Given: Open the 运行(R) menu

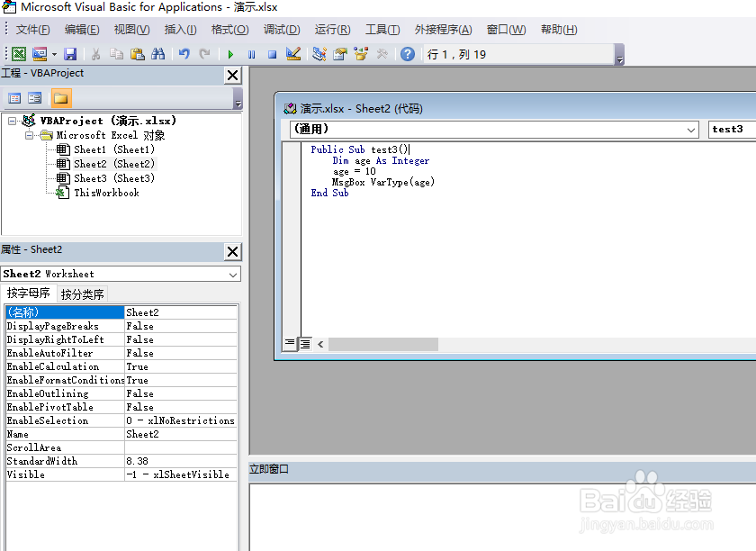Looking at the screenshot, I should pyautogui.click(x=333, y=30).
